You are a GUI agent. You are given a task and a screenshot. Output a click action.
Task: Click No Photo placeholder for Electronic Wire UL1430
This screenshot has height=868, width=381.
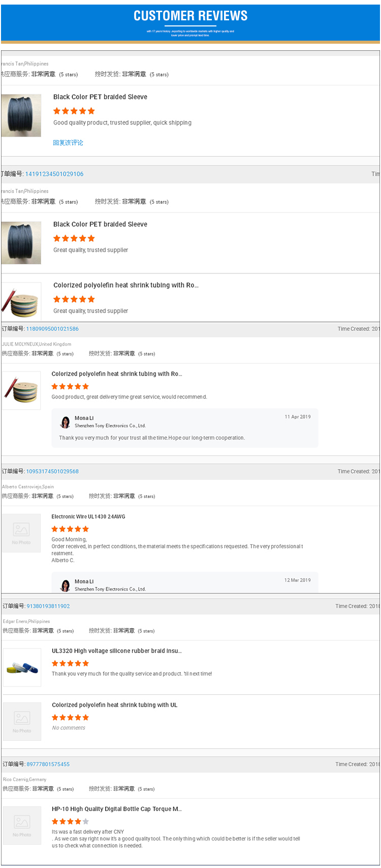[x=21, y=533]
